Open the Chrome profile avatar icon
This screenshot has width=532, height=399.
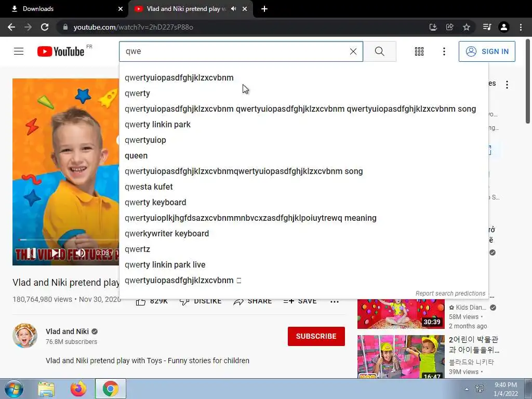pyautogui.click(x=504, y=27)
